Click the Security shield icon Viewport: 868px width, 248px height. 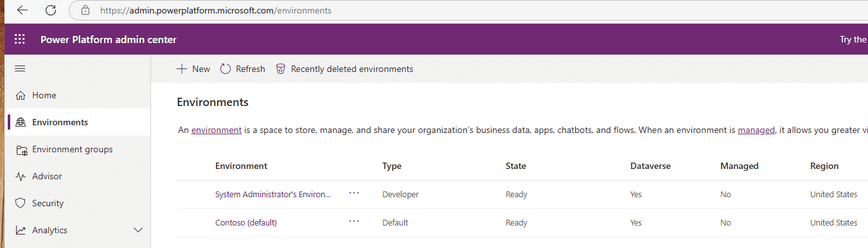coord(21,203)
